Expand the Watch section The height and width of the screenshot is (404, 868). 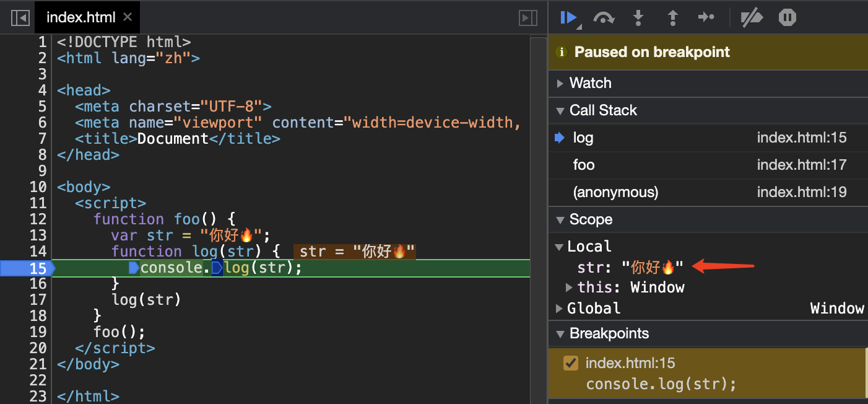560,83
